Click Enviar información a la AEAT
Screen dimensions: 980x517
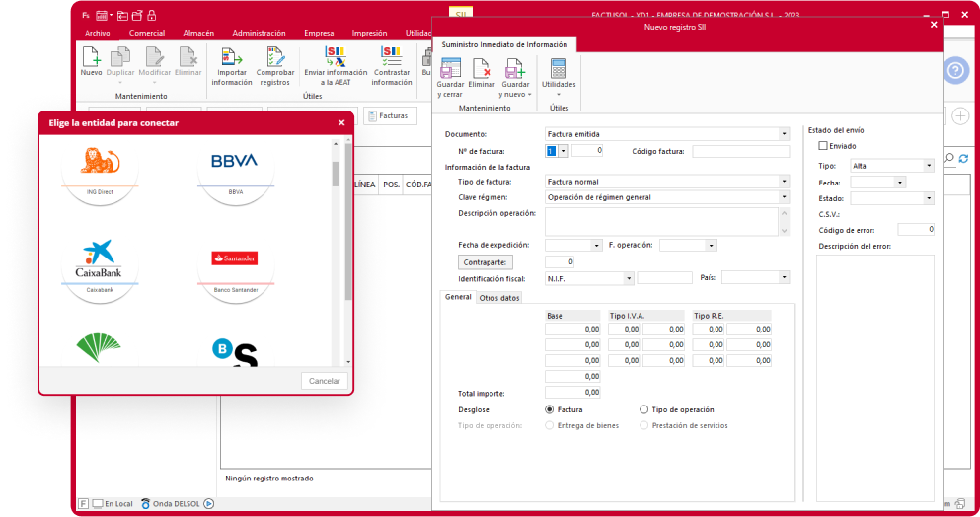[335, 57]
